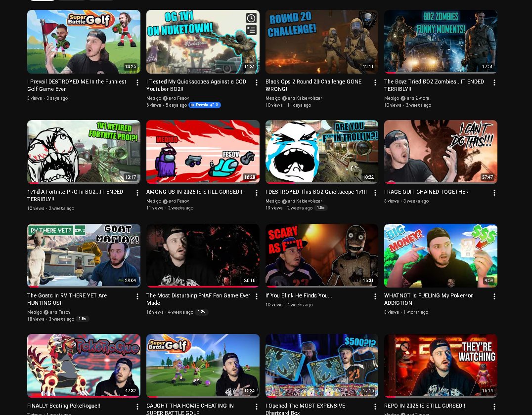532x415 pixels.
Task: Open options menu for BO2 Zombies funny moments video
Action: [x=494, y=83]
